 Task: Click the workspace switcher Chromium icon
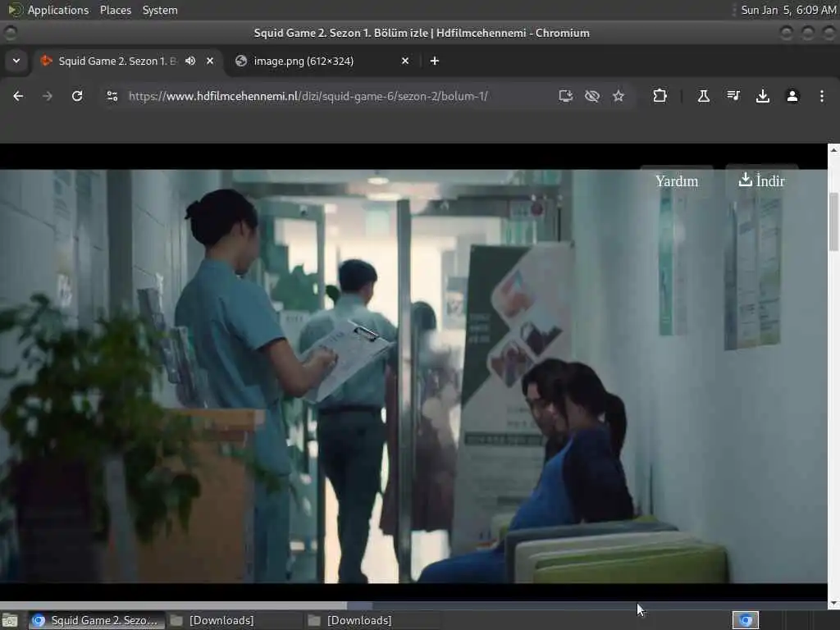coord(746,620)
